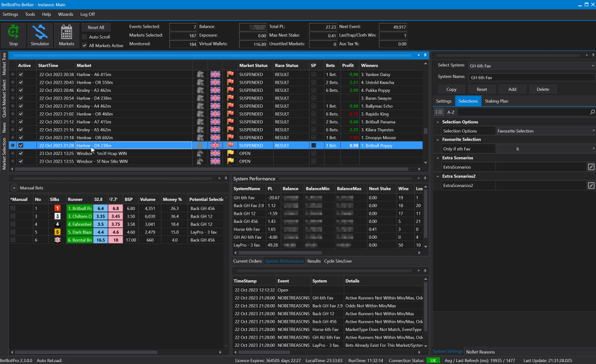Click the Copy system button
The image size is (596, 364).
coord(451,89)
